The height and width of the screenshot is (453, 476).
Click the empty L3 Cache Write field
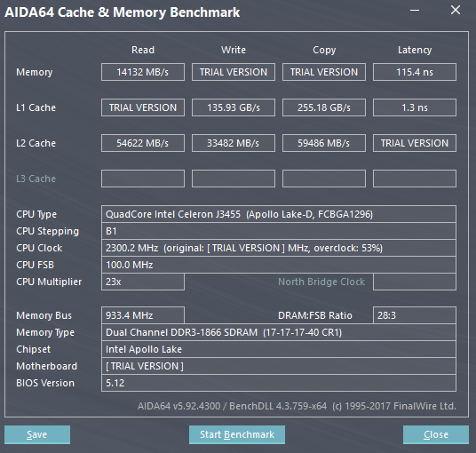click(234, 179)
